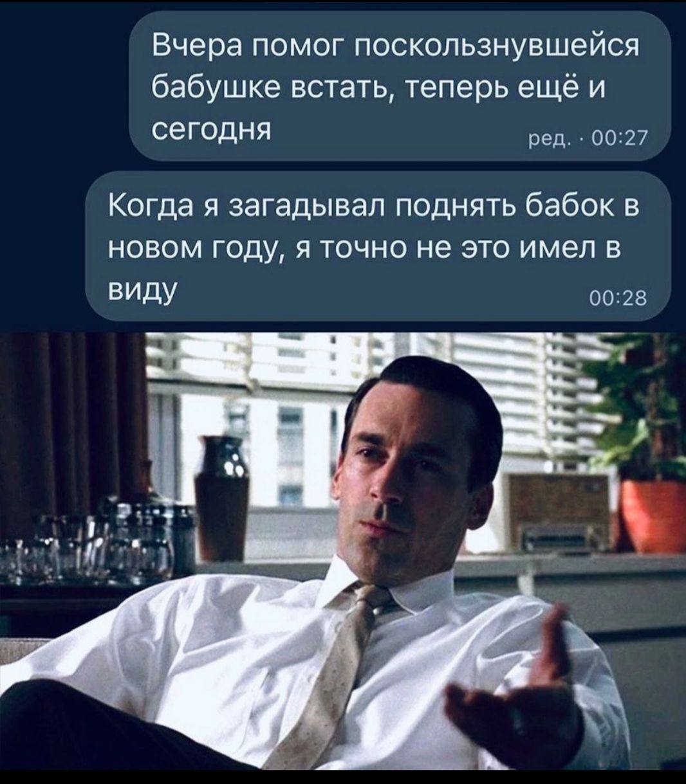
Task: Select the message starting with "Вчера помог"
Action: tap(400, 87)
